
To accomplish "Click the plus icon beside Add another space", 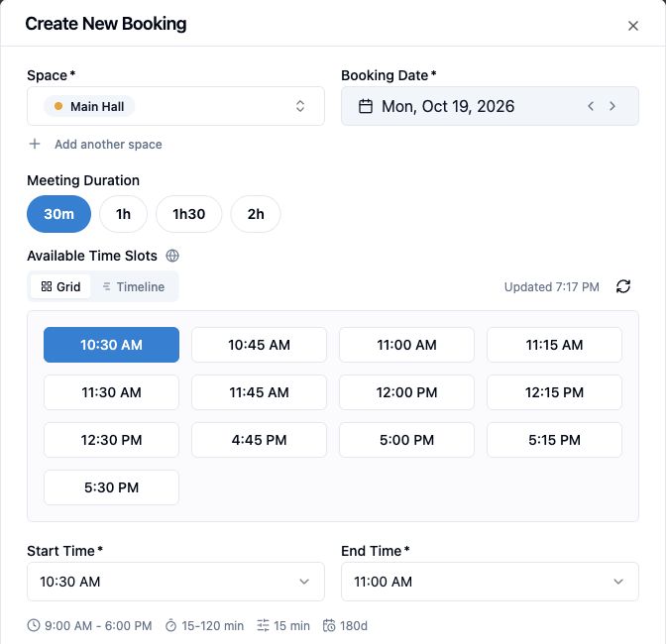I will coord(35,144).
